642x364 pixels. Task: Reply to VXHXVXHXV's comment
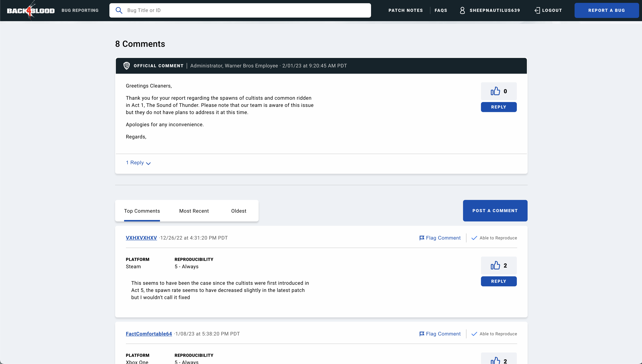coord(499,281)
